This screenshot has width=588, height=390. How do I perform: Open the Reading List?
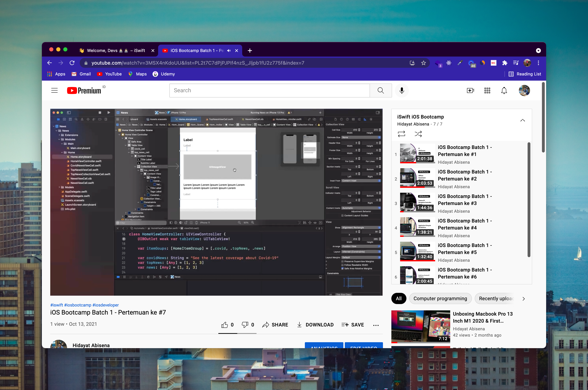tap(525, 74)
